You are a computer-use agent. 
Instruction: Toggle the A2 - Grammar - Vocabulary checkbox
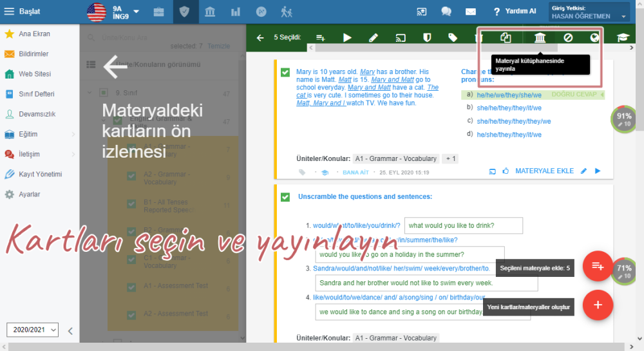tap(131, 176)
